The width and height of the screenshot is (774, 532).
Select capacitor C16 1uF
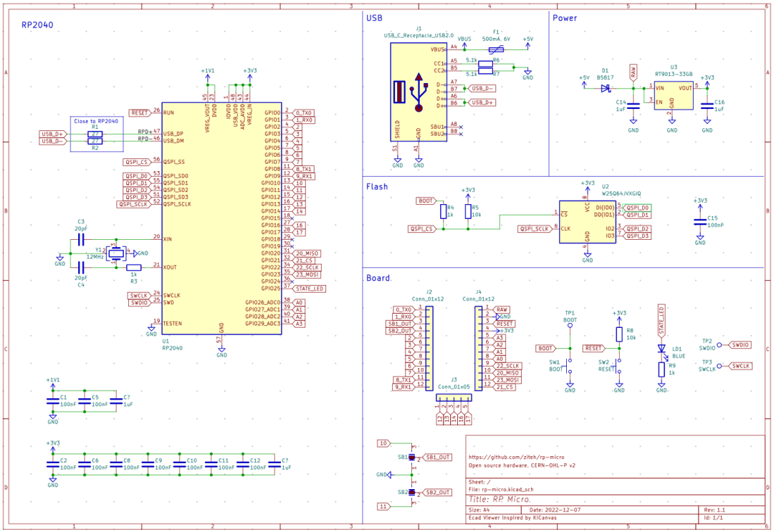point(707,105)
